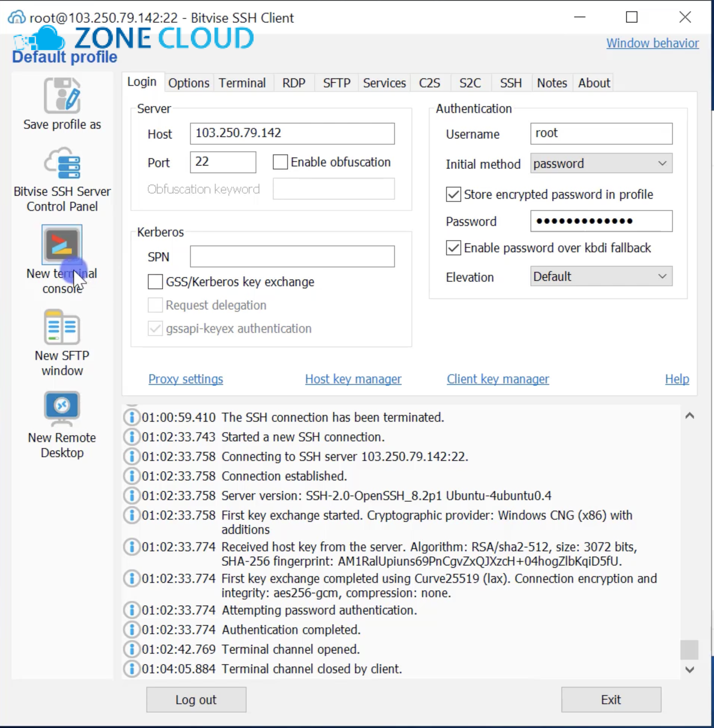Open the Elevation dropdown
The width and height of the screenshot is (714, 728).
coord(601,277)
